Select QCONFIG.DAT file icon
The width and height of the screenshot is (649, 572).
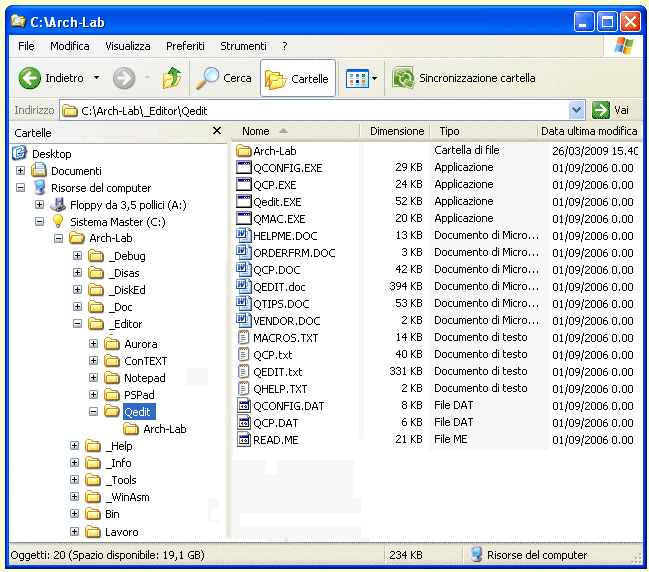(x=243, y=406)
